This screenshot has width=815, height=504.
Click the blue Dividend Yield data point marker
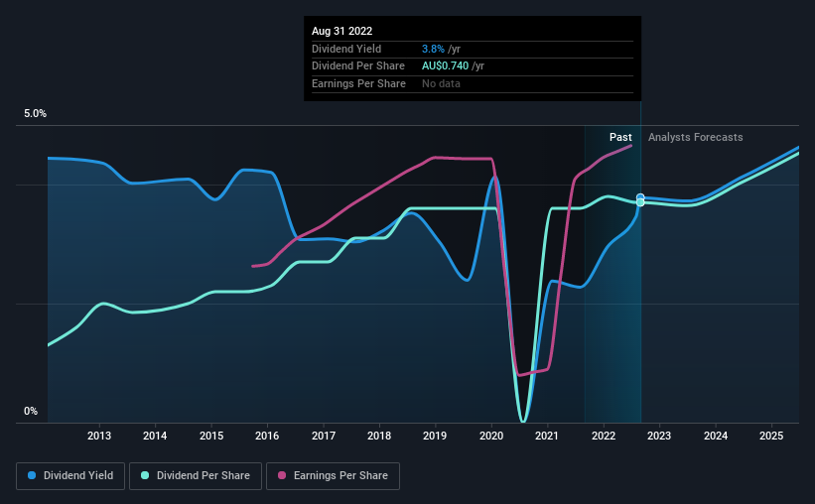coord(640,197)
